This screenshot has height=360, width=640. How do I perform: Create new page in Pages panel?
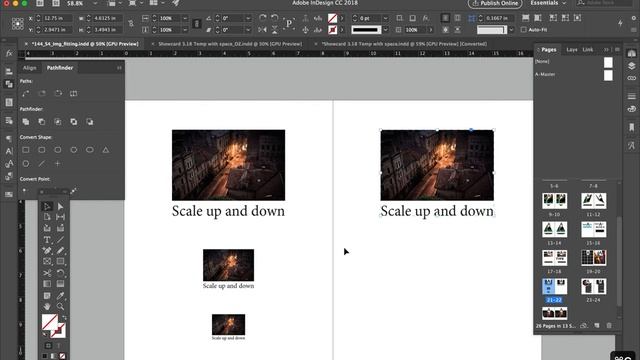597,326
